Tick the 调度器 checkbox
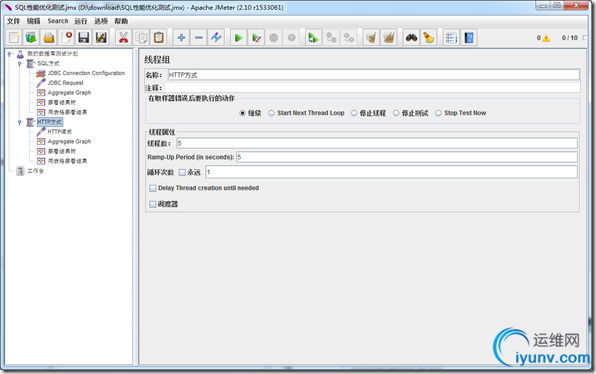Viewport: 596px width, 374px height. coord(153,204)
